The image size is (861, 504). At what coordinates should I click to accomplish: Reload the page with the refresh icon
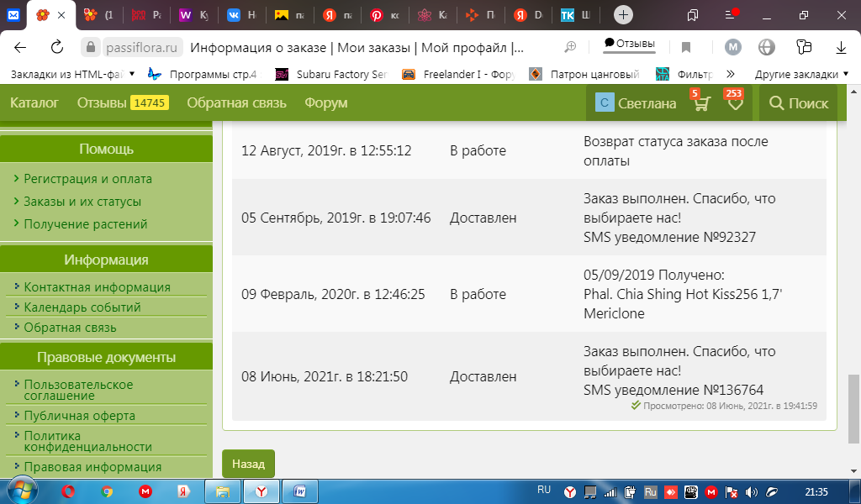57,47
